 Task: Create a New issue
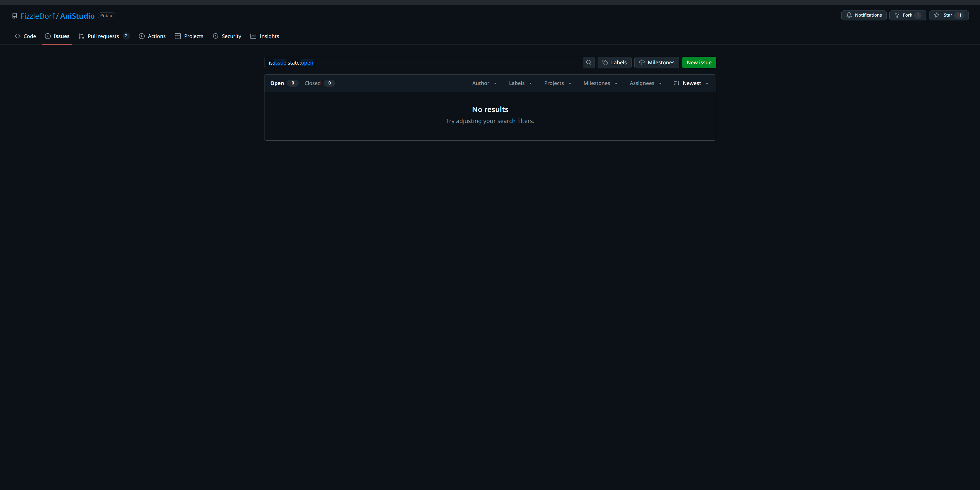click(x=699, y=62)
